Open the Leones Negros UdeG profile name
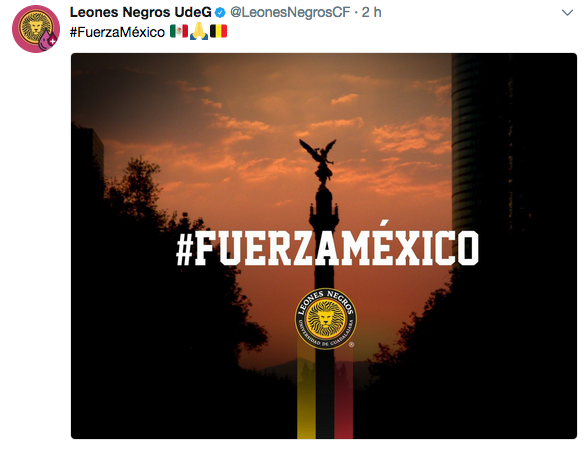Image resolution: width=586 pixels, height=449 pixels. click(x=141, y=12)
